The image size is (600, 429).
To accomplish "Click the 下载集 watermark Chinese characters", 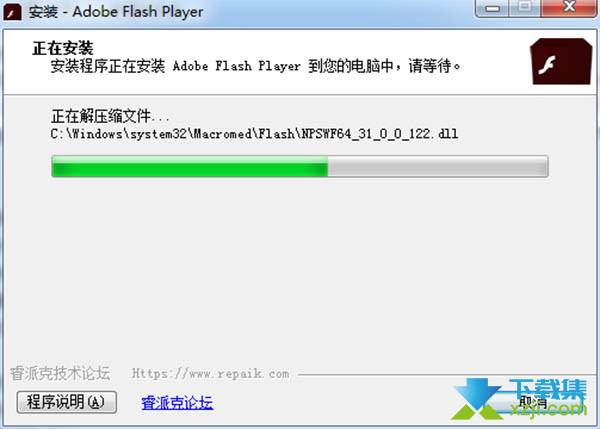I will pyautogui.click(x=548, y=390).
